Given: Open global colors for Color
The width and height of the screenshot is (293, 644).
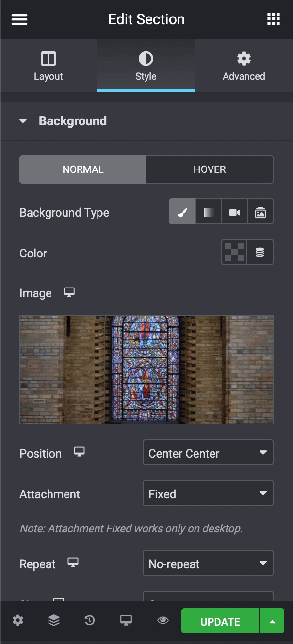Looking at the screenshot, I should click(x=260, y=253).
